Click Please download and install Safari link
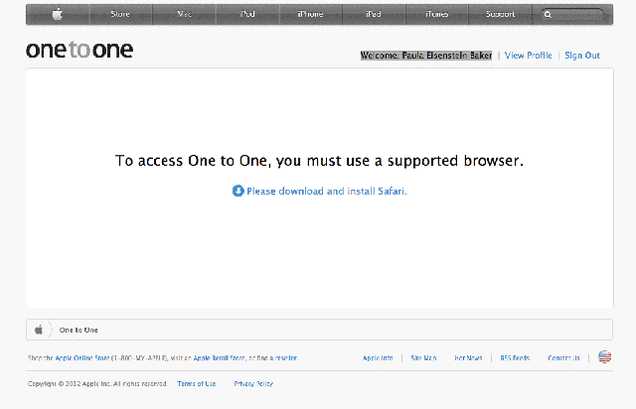This screenshot has width=636, height=409. coord(327,191)
